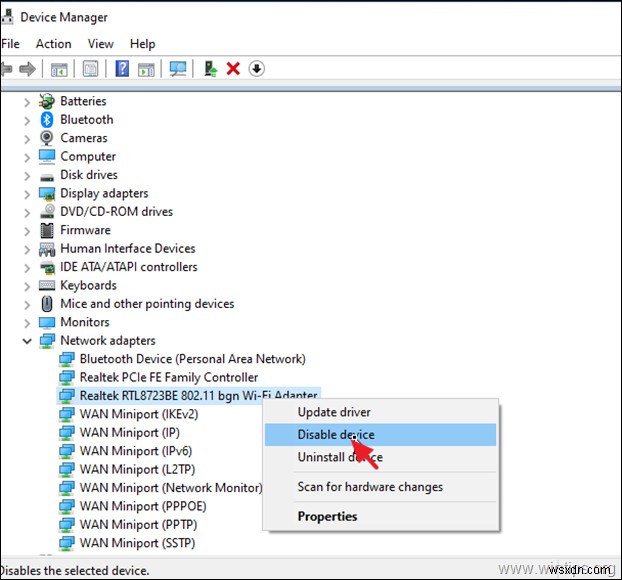Choose Update driver in context menu

380,412
